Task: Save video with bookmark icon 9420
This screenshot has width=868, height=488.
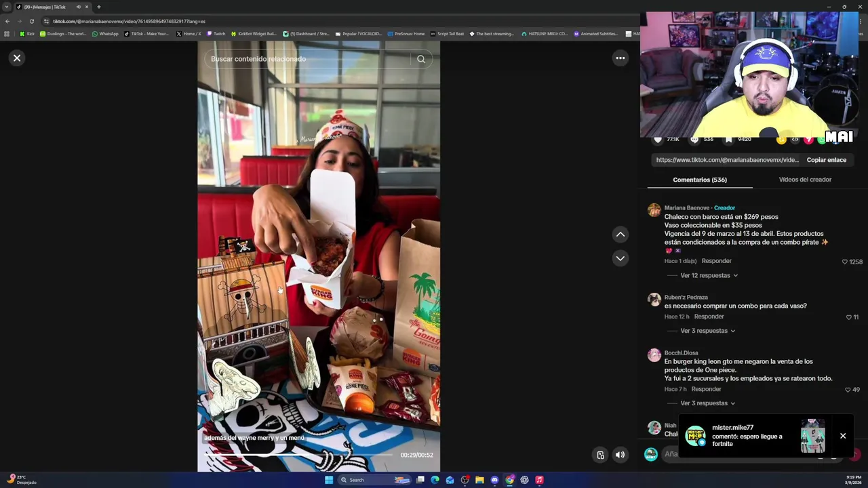Action: click(x=728, y=139)
